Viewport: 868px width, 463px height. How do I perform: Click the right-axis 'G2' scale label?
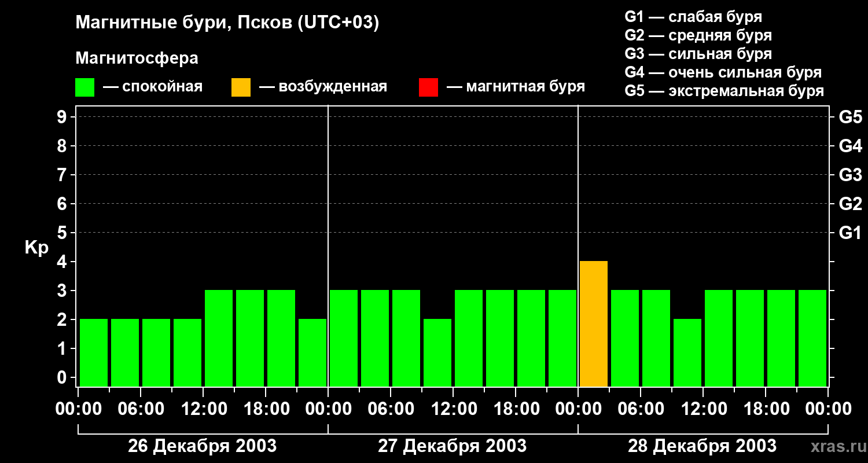pos(851,204)
